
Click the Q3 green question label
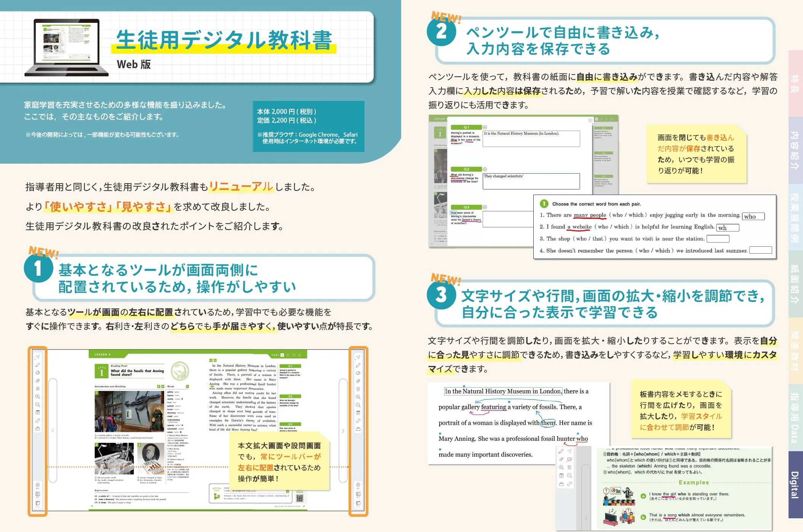tap(466, 207)
